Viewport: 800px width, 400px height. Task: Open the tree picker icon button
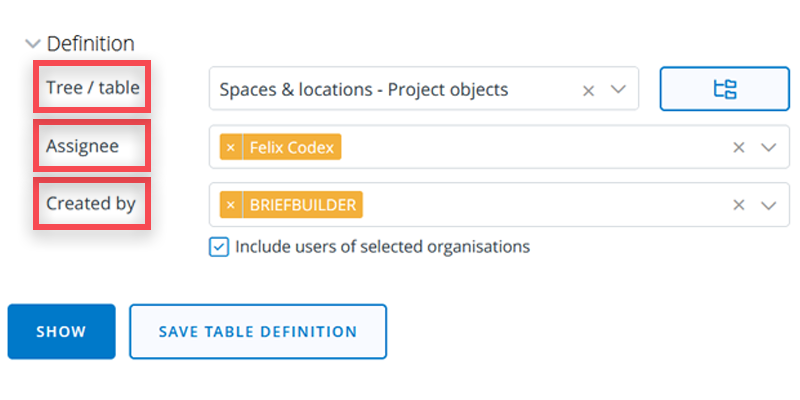coord(724,90)
